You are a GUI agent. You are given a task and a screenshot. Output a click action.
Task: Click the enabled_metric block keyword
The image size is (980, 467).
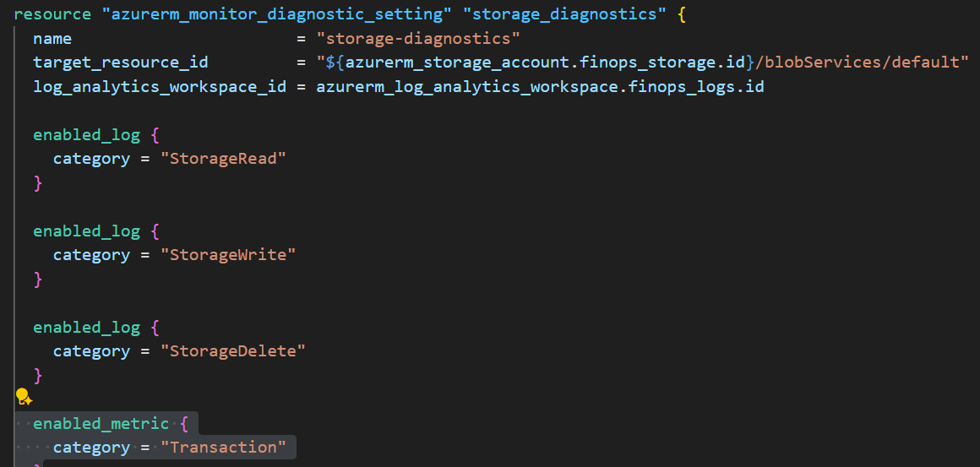click(101, 423)
